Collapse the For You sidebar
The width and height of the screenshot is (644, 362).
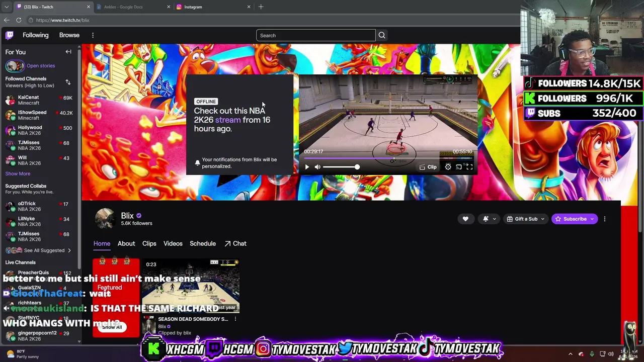click(68, 52)
